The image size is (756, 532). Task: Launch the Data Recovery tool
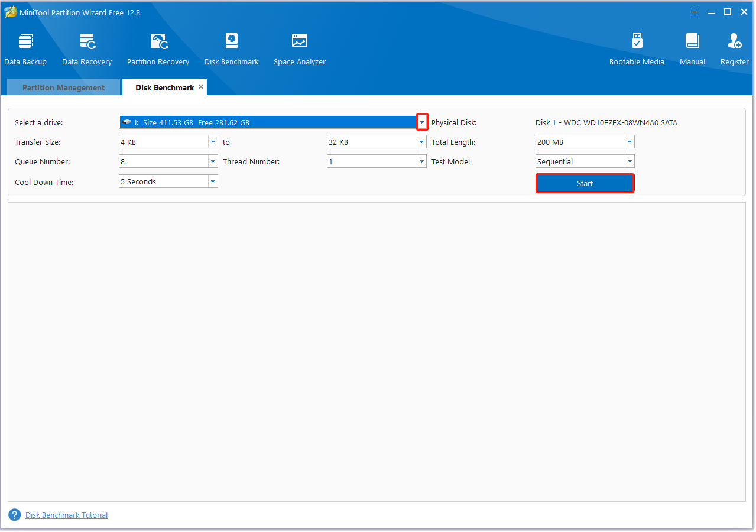tap(87, 49)
